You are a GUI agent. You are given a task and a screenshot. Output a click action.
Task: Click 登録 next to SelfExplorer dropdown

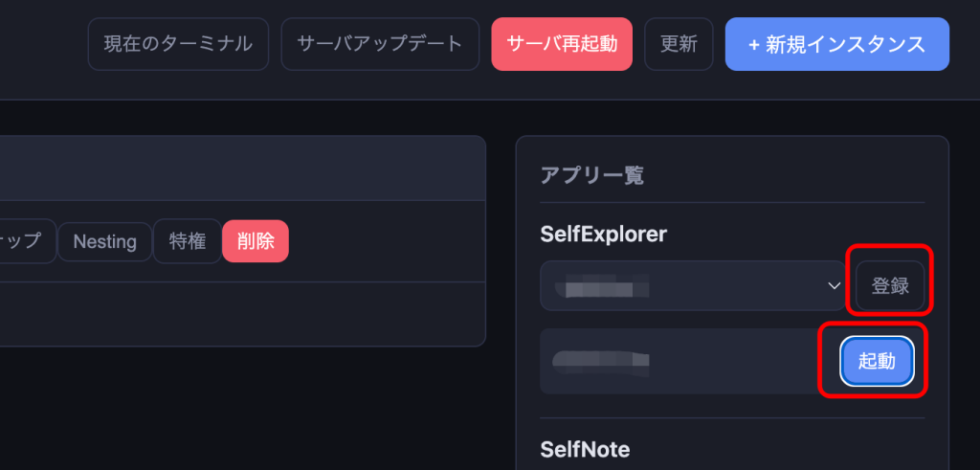pos(890,286)
